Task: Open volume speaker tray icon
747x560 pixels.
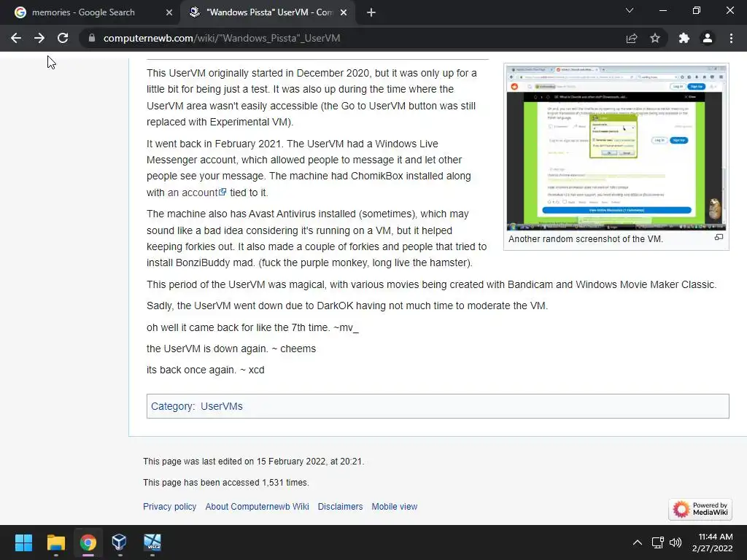Action: pos(675,542)
